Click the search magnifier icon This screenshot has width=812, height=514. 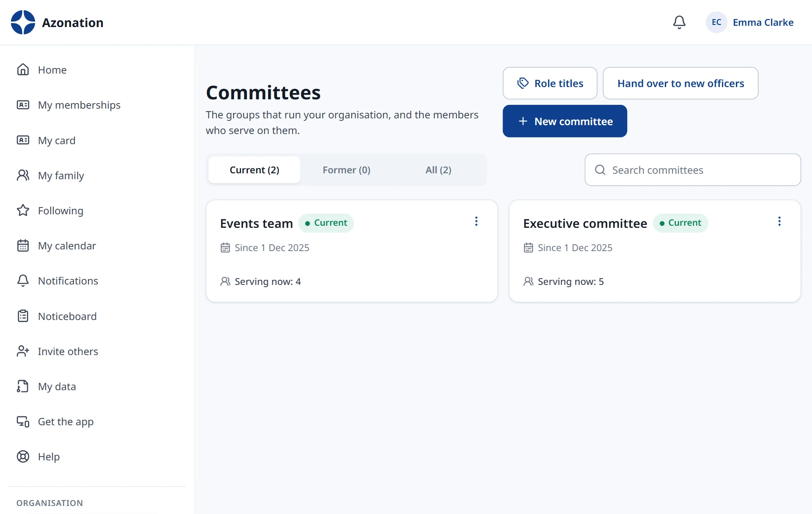point(600,170)
